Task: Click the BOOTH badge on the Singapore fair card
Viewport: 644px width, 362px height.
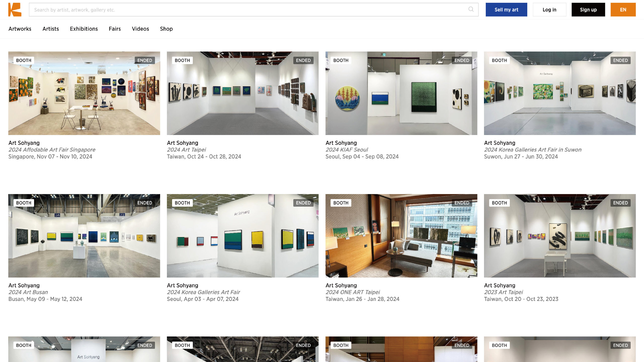Action: point(24,60)
